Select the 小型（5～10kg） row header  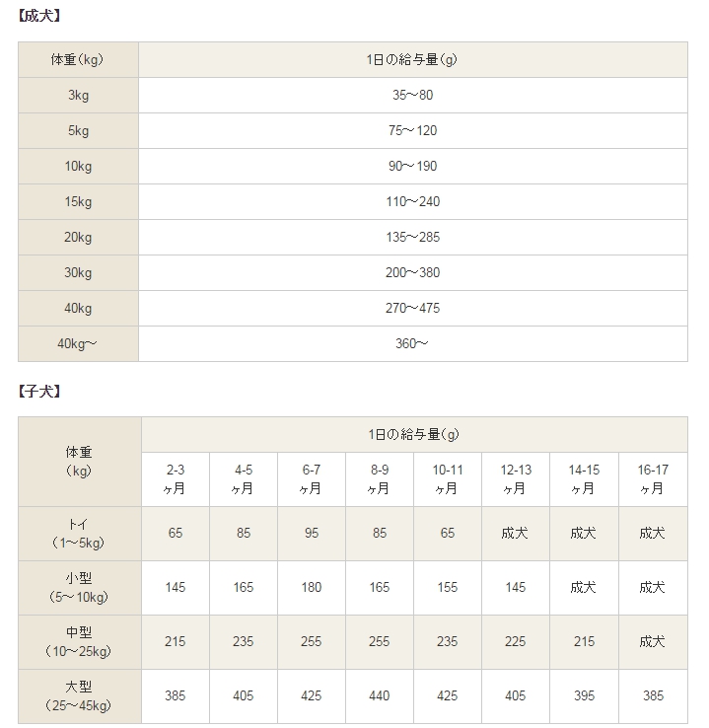click(x=78, y=587)
